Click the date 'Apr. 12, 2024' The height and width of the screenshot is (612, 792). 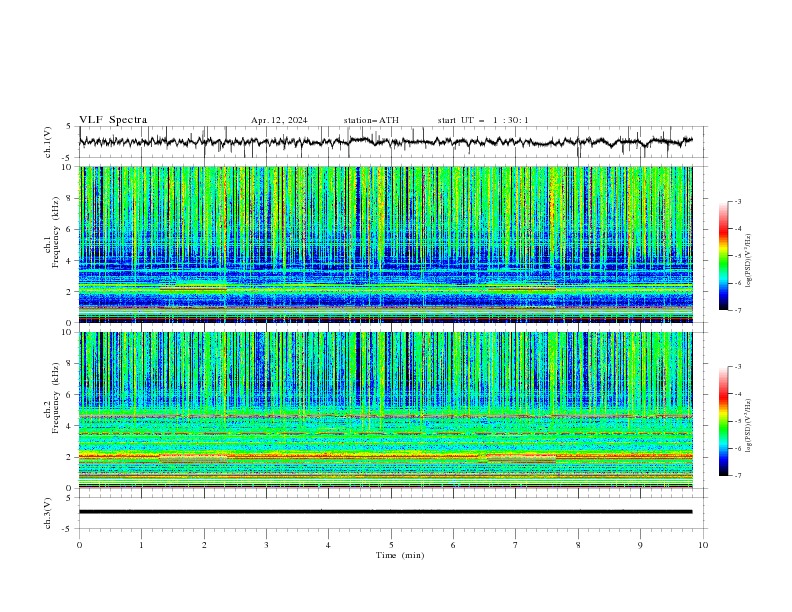coord(279,120)
